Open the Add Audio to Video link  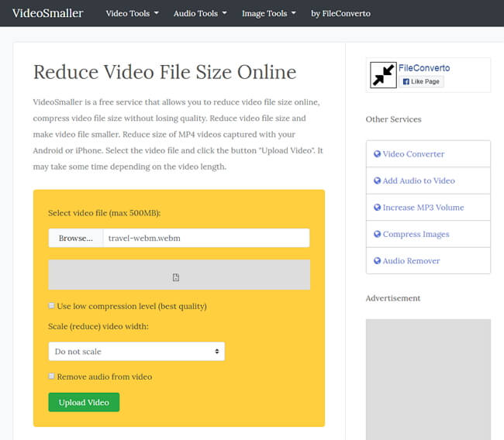tap(419, 180)
